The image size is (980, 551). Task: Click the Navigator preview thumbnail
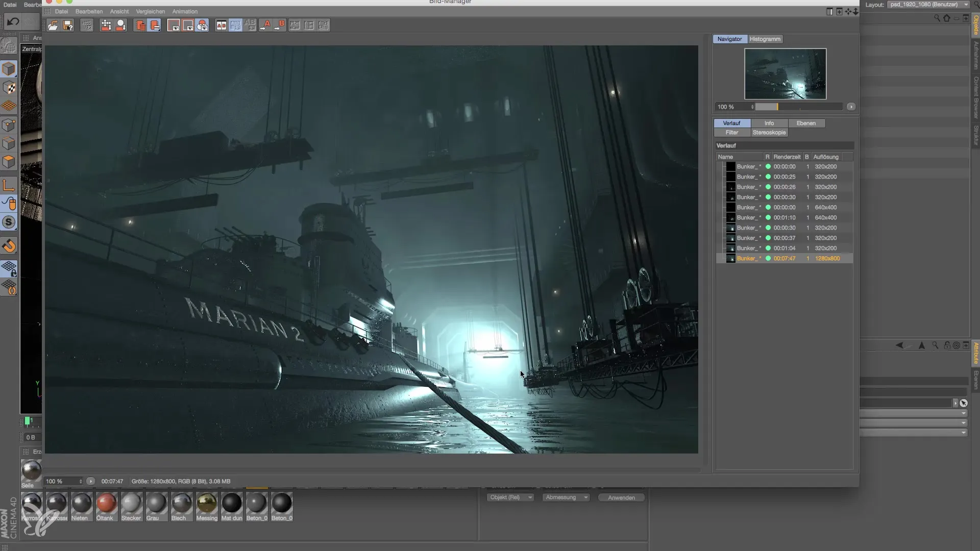[x=785, y=73]
